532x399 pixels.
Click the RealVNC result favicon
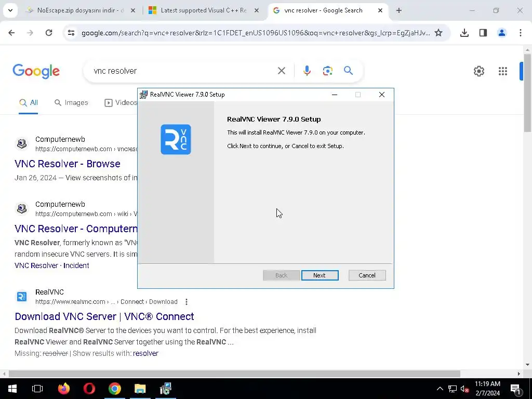(x=22, y=297)
